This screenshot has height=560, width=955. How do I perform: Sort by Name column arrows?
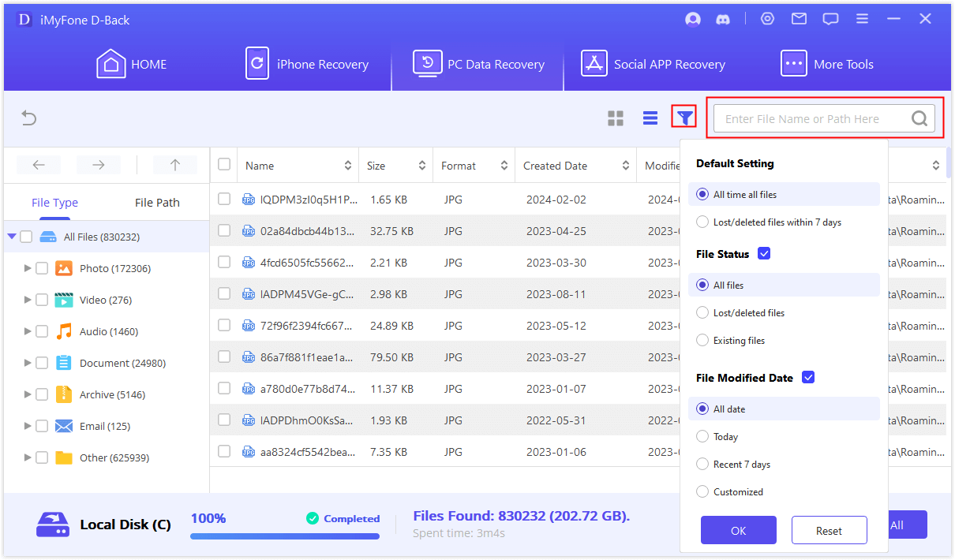click(x=348, y=166)
